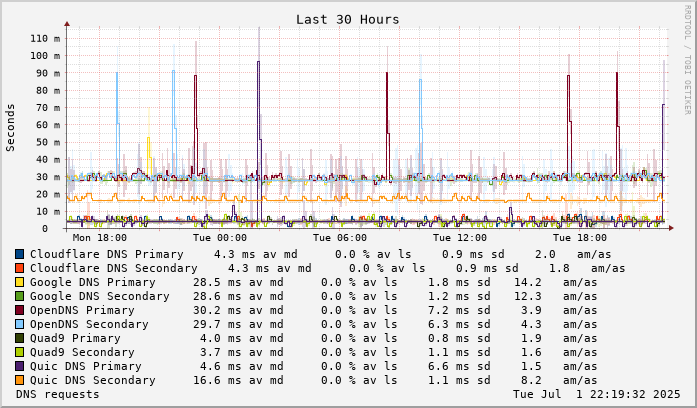Click the Google DNS Secondary green swatch

(19, 296)
